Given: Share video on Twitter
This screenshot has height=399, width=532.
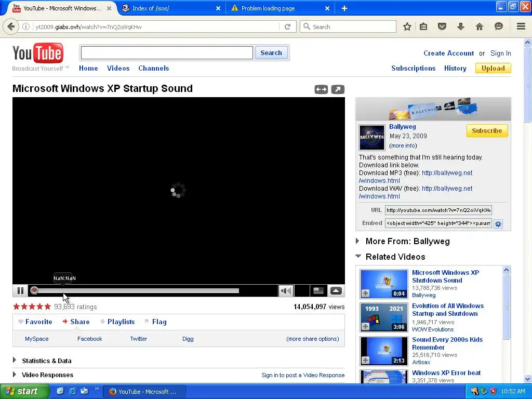Looking at the screenshot, I should [138, 339].
